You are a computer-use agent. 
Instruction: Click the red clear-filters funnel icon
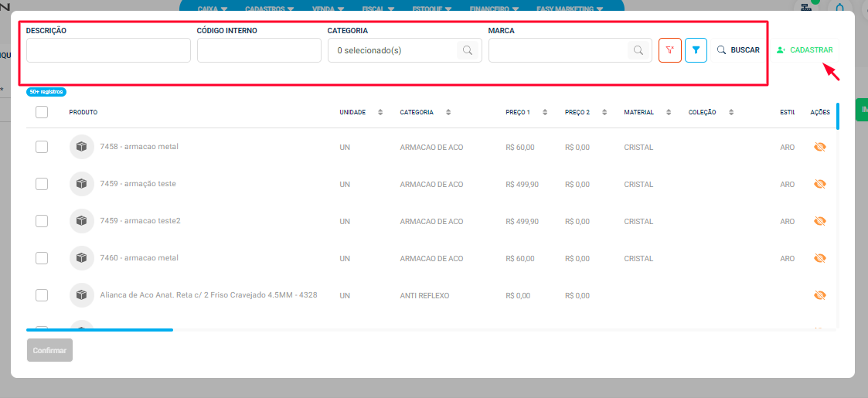click(x=669, y=50)
